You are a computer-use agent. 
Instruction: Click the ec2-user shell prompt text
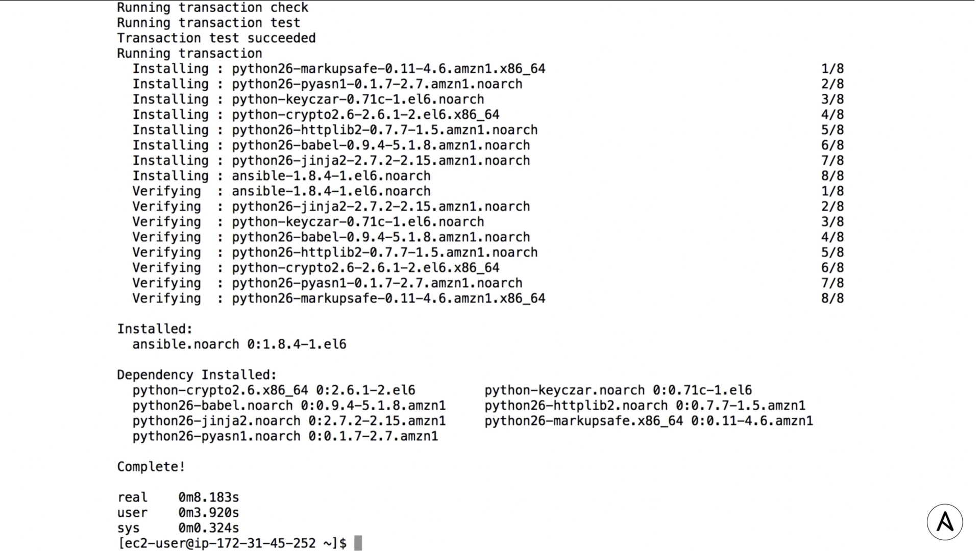232,543
